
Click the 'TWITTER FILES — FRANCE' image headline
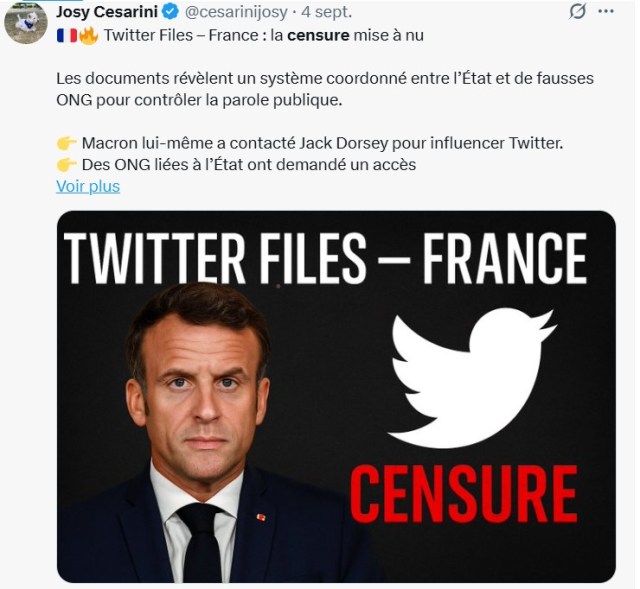[x=326, y=258]
